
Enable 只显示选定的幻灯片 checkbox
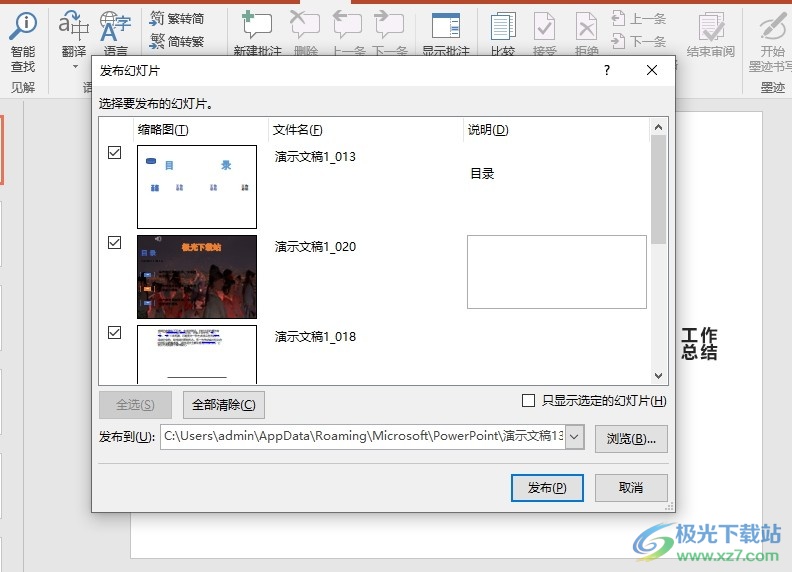tap(528, 401)
